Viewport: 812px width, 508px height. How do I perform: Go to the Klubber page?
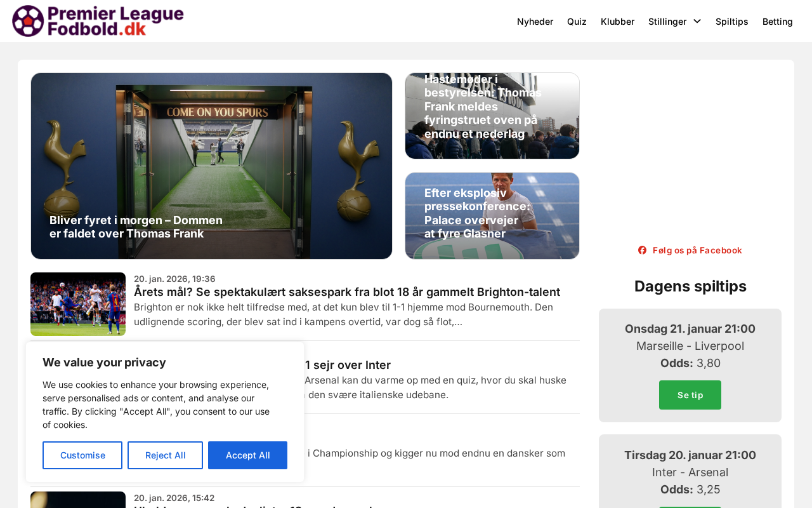point(617,22)
